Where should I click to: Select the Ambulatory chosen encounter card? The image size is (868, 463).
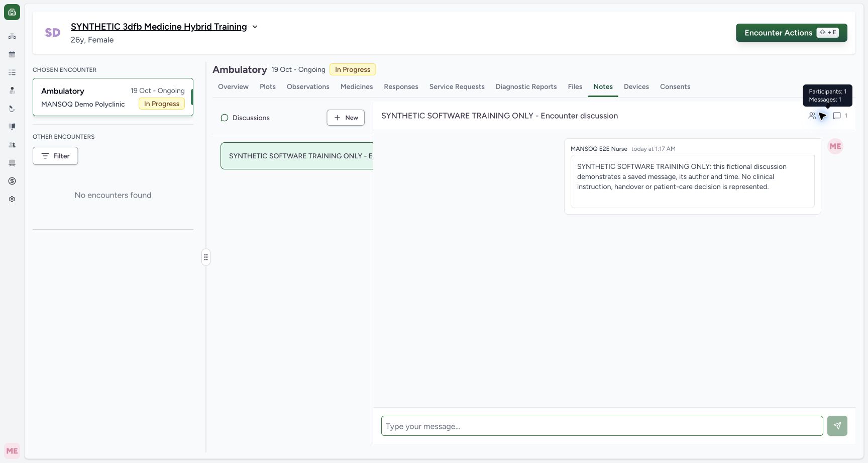point(113,97)
